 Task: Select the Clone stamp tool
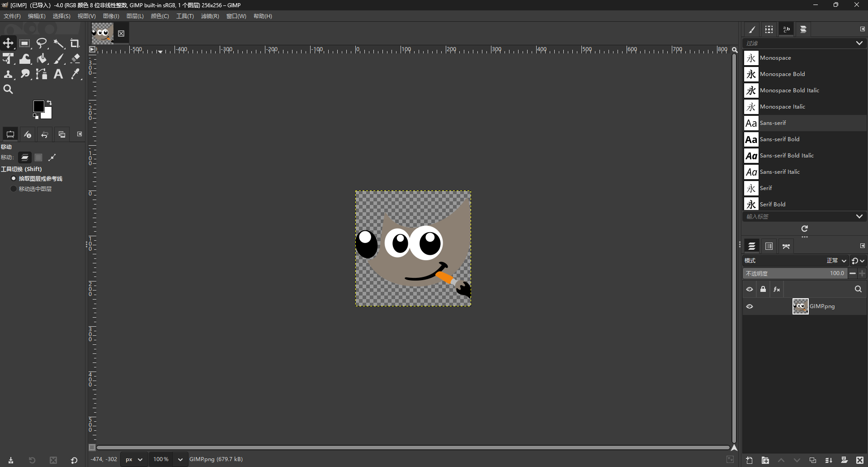(x=8, y=74)
